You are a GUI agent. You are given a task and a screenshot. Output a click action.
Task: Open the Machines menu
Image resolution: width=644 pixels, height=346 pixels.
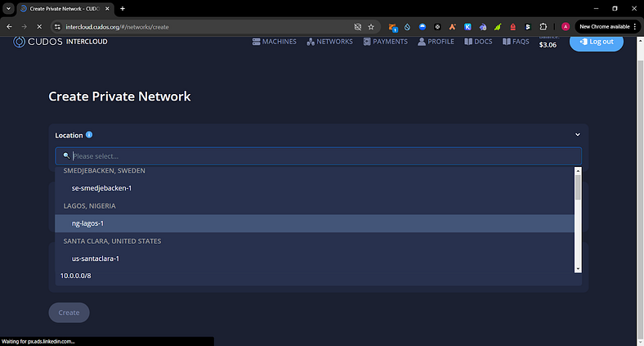[x=275, y=42]
